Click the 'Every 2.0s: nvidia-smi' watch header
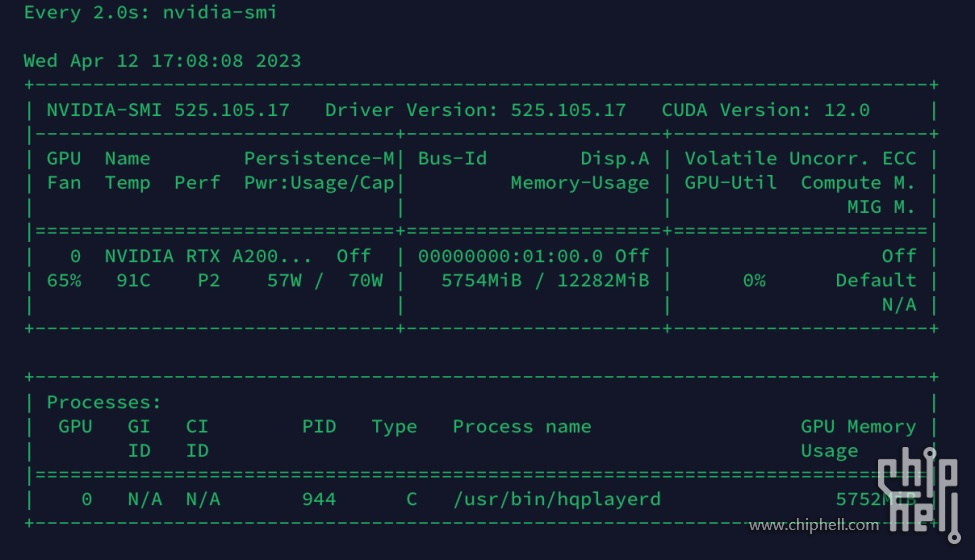The width and height of the screenshot is (975, 560). click(150, 12)
